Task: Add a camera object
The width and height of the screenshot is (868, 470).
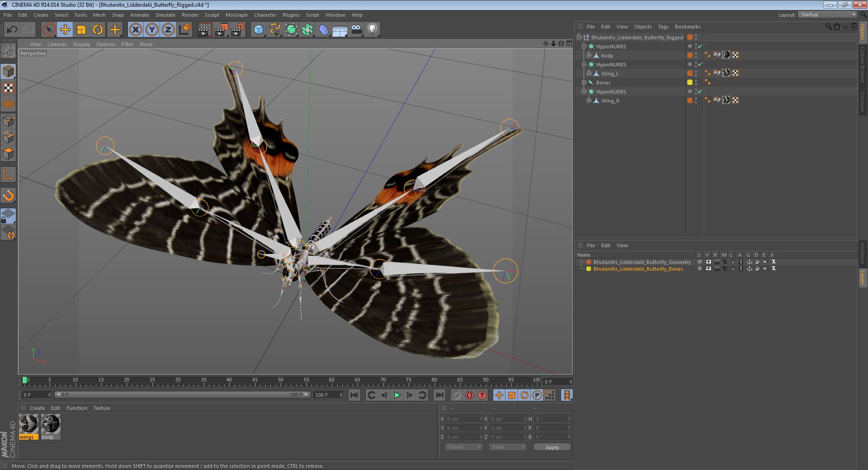Action: click(357, 30)
